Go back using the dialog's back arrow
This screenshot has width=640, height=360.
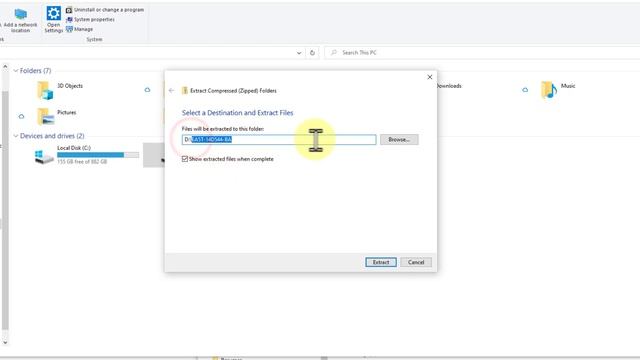tap(171, 91)
